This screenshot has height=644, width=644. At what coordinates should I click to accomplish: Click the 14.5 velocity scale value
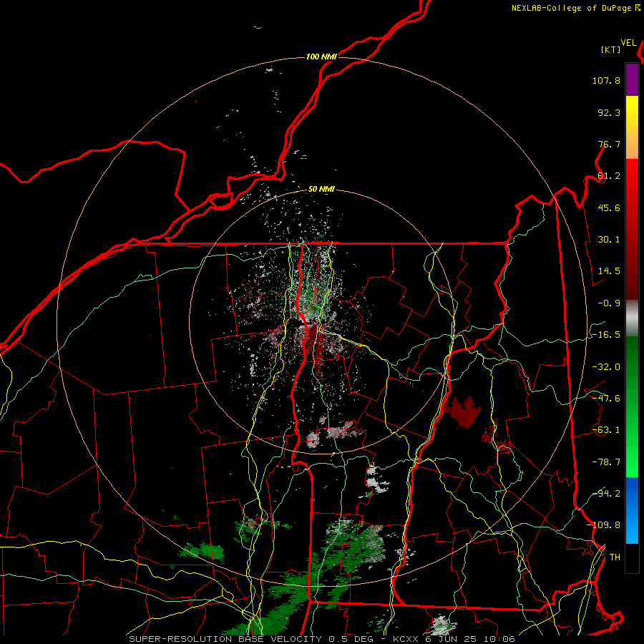(609, 271)
